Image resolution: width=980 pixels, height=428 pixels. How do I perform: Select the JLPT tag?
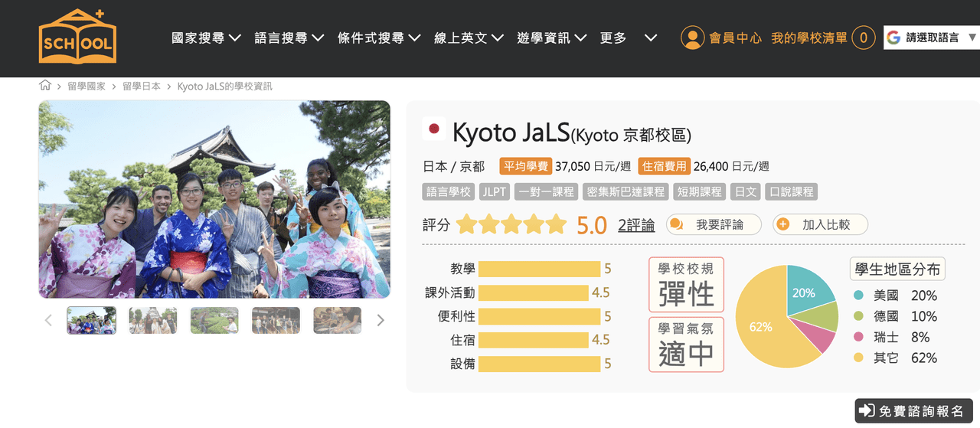(x=495, y=191)
